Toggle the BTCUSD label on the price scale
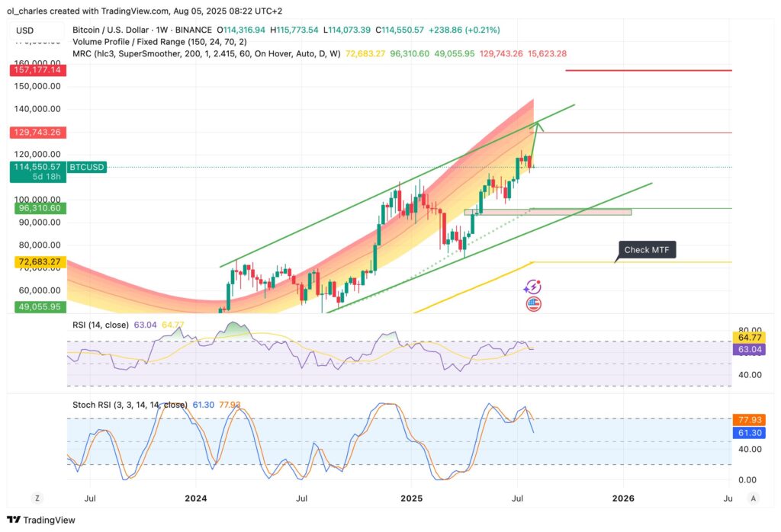Screen dimensions: 781x532 click(x=86, y=166)
